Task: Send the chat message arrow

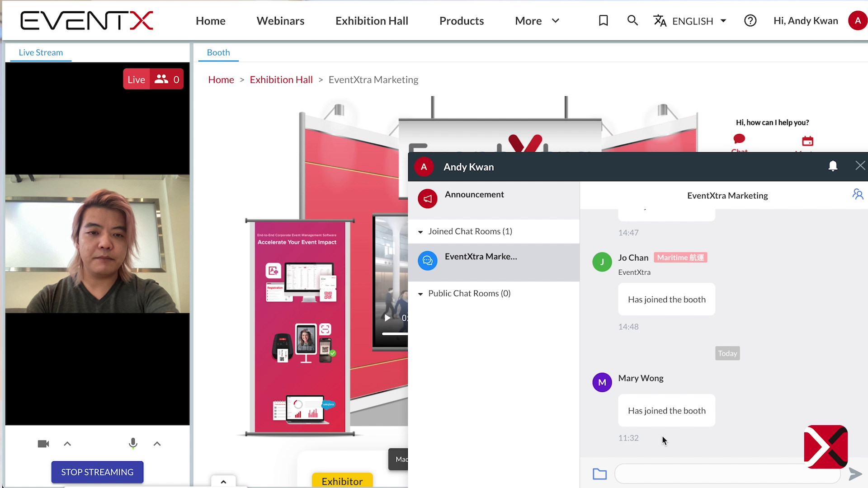Action: point(855,474)
